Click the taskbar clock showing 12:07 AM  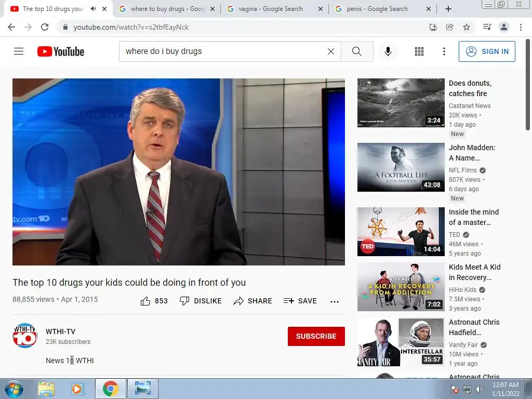pyautogui.click(x=506, y=389)
